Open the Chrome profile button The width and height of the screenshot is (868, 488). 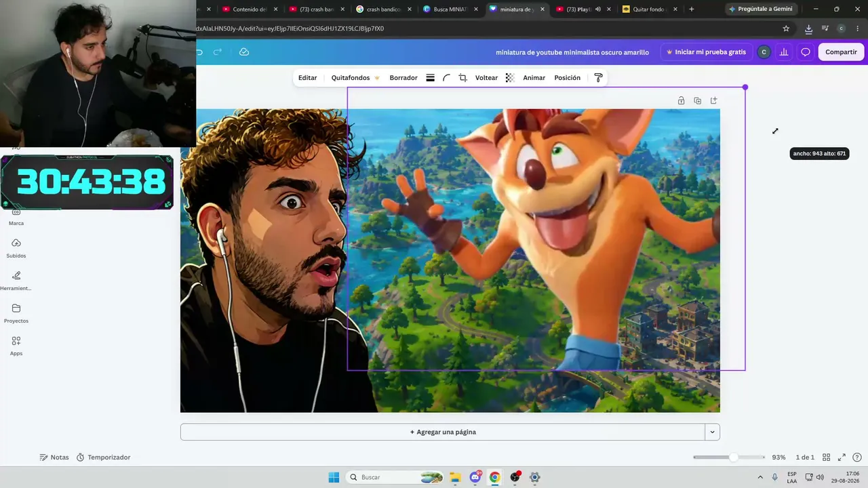[x=841, y=28]
